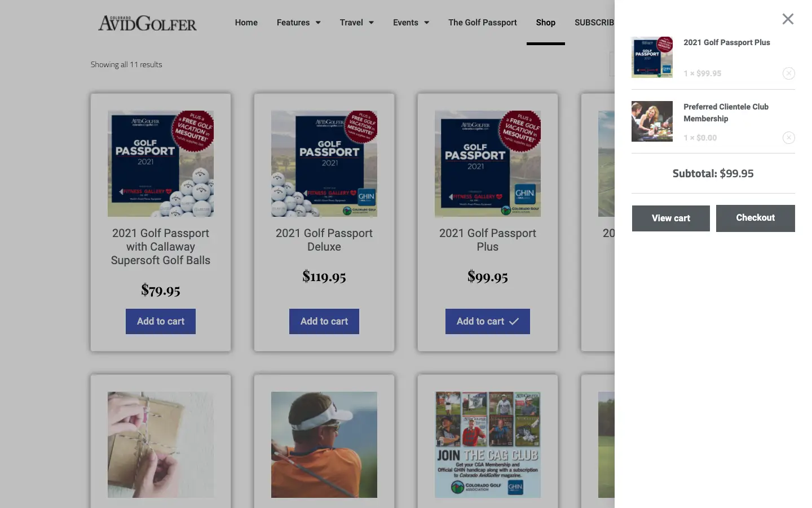Close the cart side panel
The width and height of the screenshot is (812, 508).
(x=788, y=19)
